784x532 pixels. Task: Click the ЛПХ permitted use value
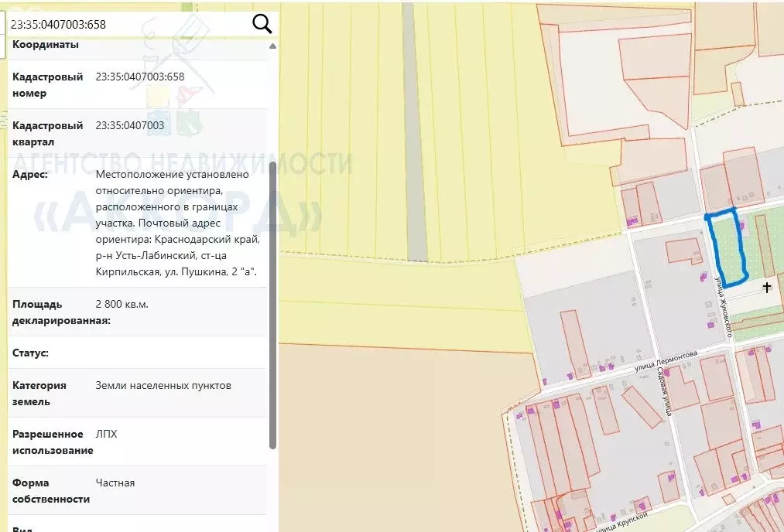coord(106,434)
